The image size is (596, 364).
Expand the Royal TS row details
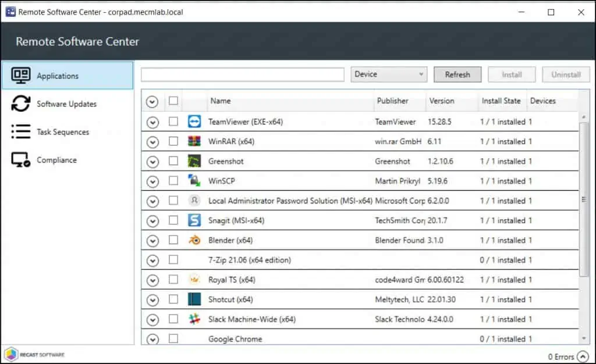point(152,280)
